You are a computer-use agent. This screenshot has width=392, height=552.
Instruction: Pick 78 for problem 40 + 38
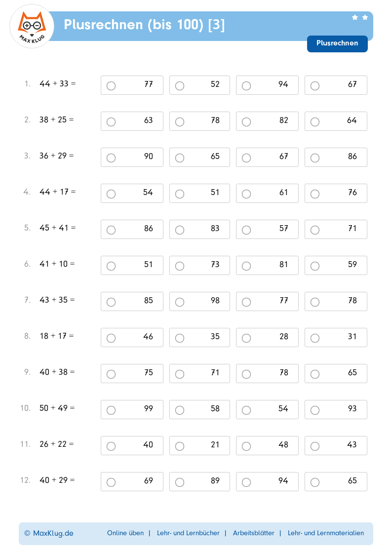tap(246, 374)
